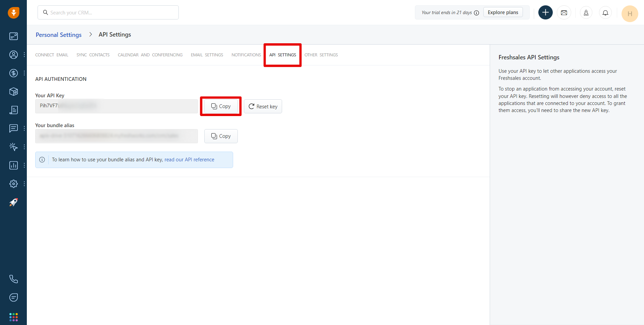Image resolution: width=644 pixels, height=325 pixels.
Task: Expand the conversations sidebar submenu dots
Action: [x=24, y=128]
